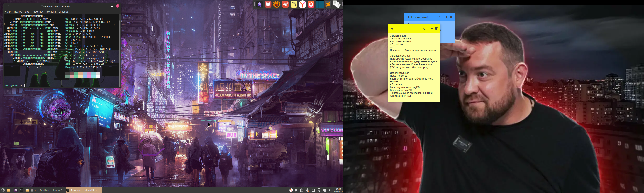Screen dimensions: 644x193
Task: Open text formatting dropdown on blue note
Action: (x=438, y=17)
